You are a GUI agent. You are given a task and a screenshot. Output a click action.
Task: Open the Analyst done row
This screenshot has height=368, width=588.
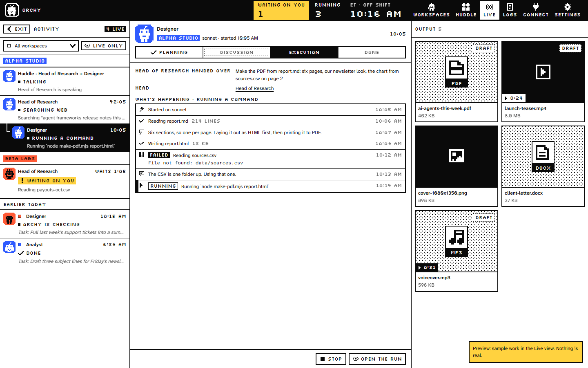[65, 253]
